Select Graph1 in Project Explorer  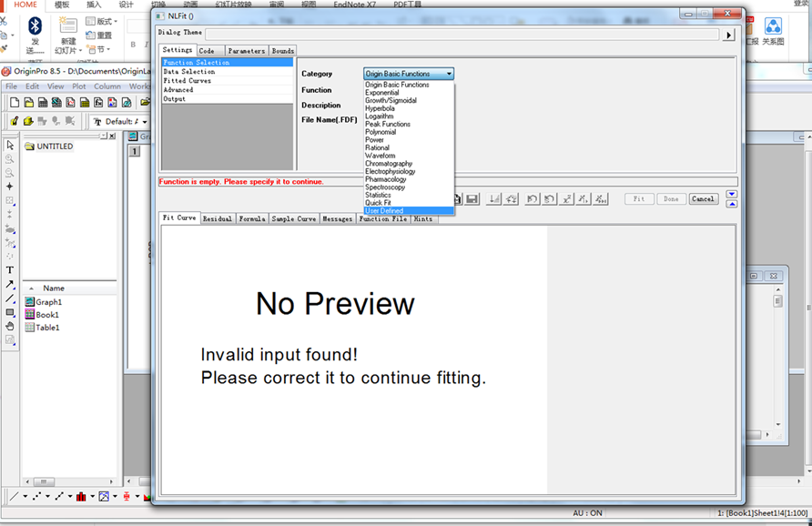pyautogui.click(x=44, y=302)
